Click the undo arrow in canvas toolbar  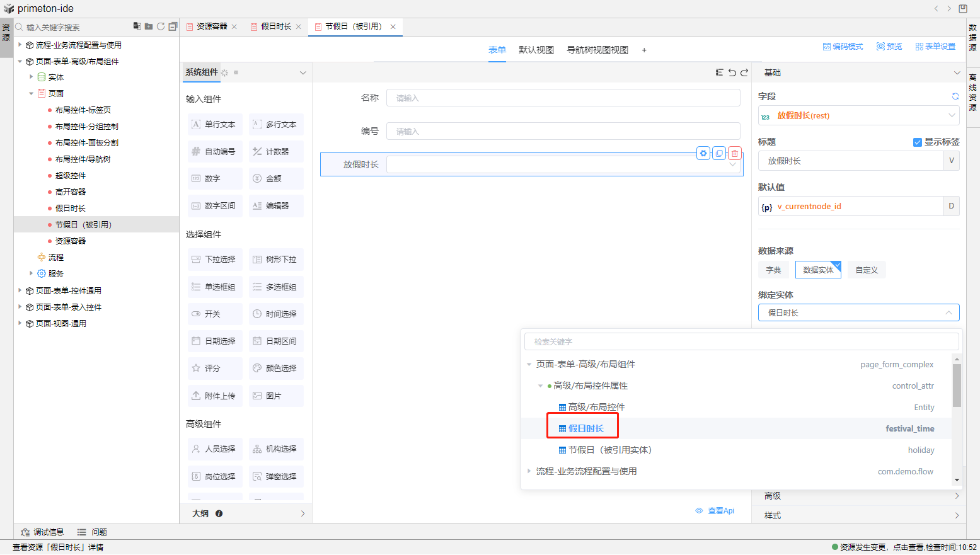(x=732, y=72)
